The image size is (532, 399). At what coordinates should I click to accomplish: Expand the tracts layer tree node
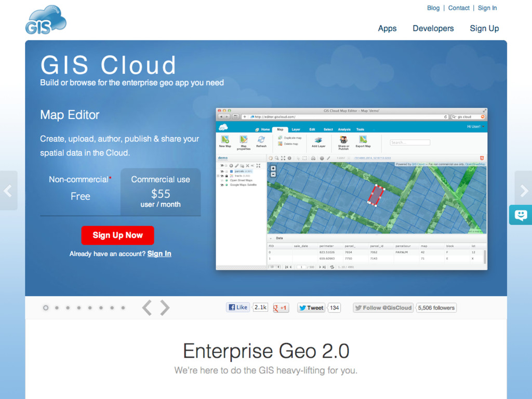218,176
